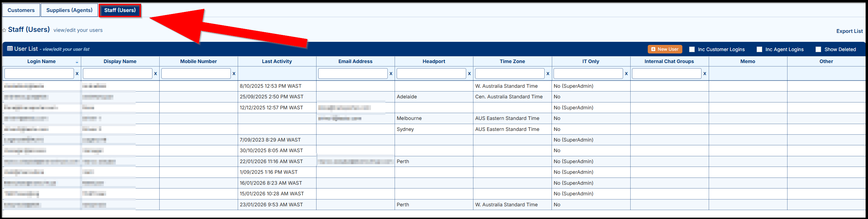Click the Login Name sort arrow

pos(77,62)
